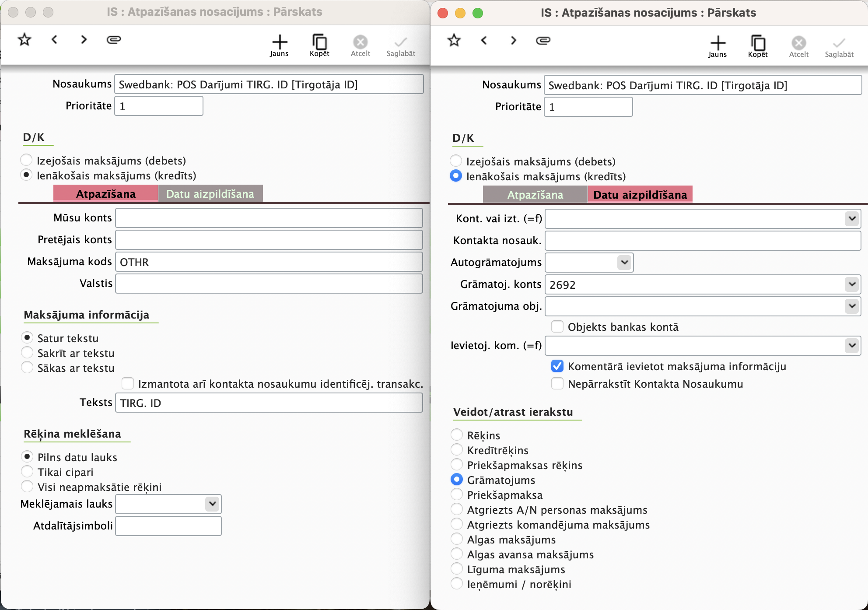Click Atdalītājsimboli input field

point(168,526)
